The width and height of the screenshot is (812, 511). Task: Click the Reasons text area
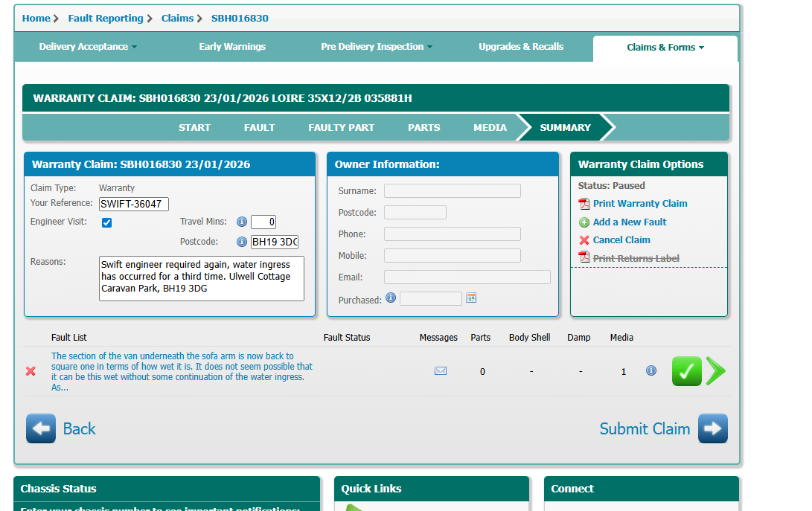pyautogui.click(x=202, y=278)
